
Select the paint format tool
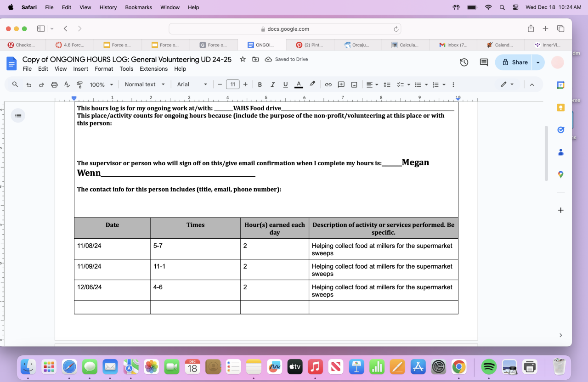(79, 84)
